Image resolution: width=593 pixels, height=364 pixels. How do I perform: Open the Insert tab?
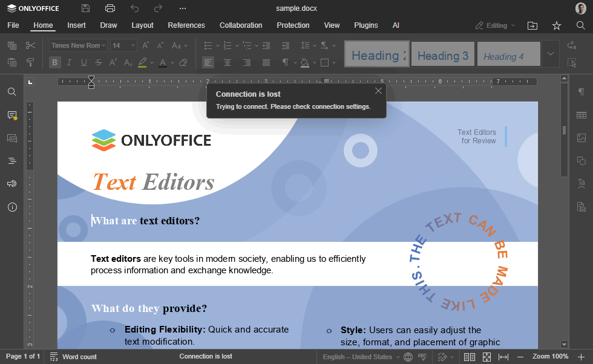76,25
